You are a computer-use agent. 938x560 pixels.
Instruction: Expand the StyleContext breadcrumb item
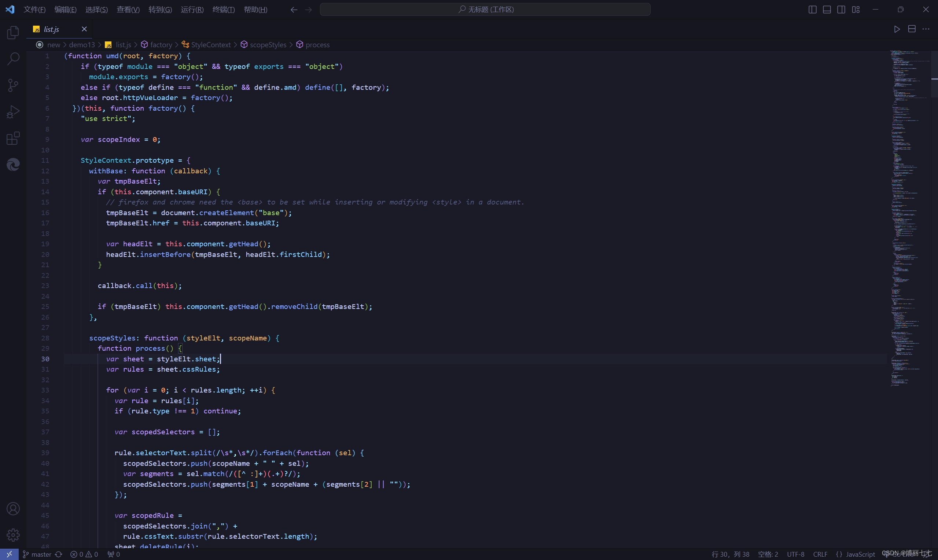(210, 44)
